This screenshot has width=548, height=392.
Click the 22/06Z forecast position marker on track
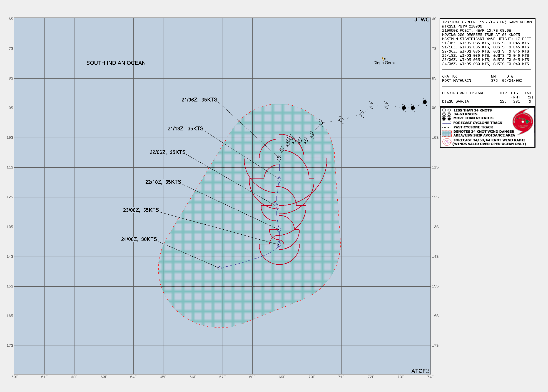276,206
